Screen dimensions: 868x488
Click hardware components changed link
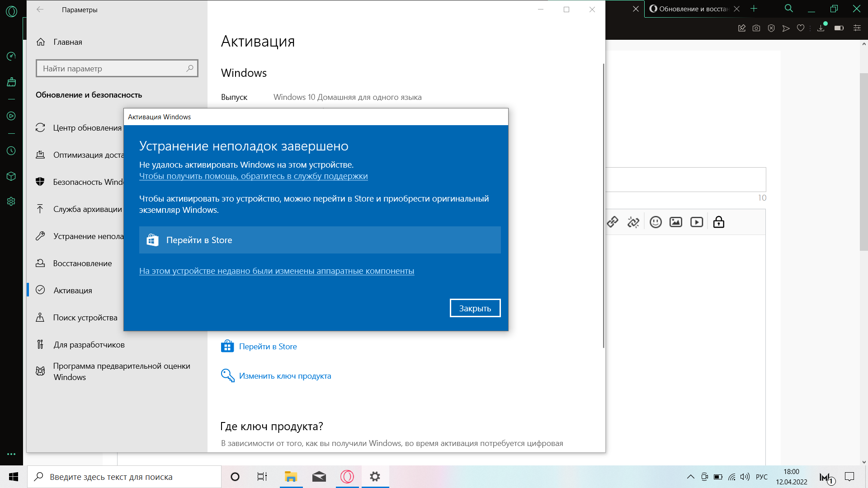tap(277, 271)
